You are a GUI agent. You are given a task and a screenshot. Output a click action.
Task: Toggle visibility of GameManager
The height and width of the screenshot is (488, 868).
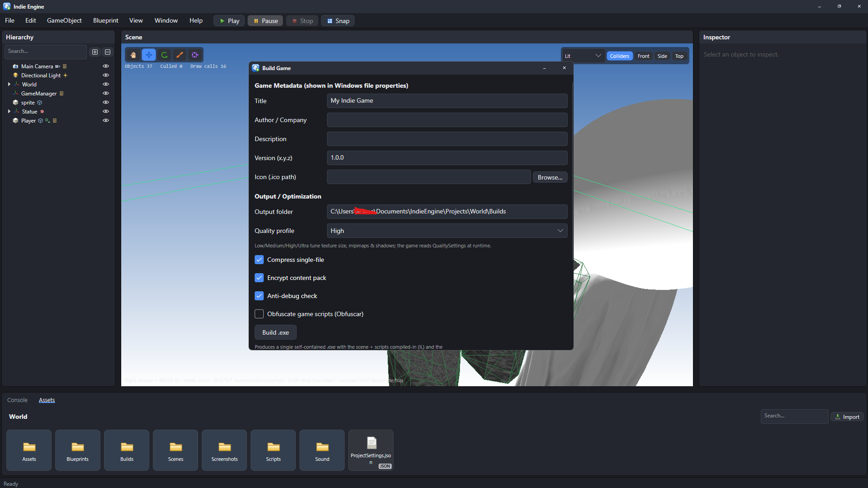click(x=106, y=94)
